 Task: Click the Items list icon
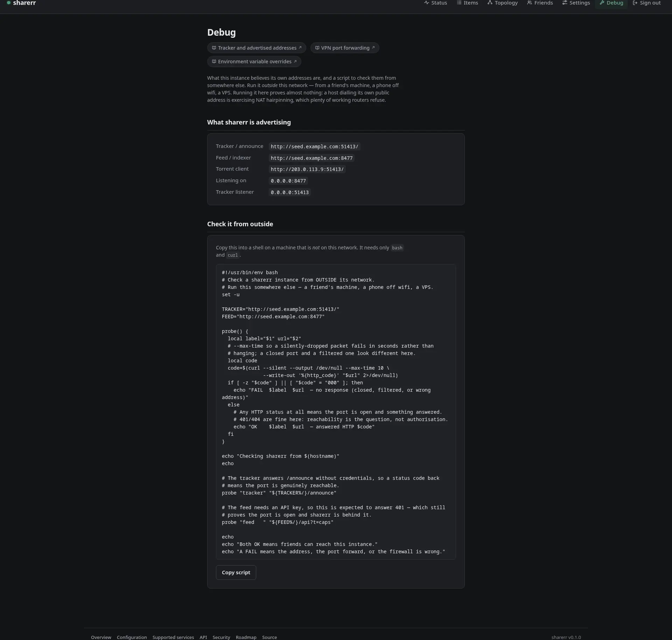point(459,3)
